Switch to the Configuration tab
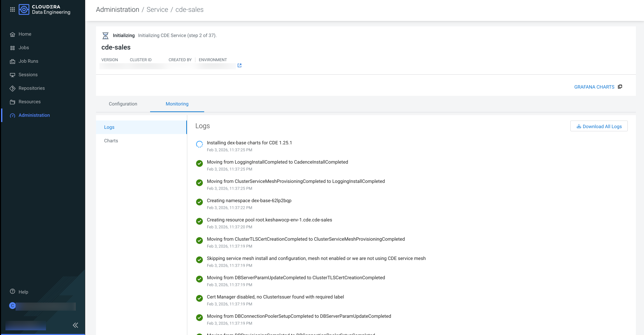This screenshot has width=644, height=335. (x=123, y=104)
